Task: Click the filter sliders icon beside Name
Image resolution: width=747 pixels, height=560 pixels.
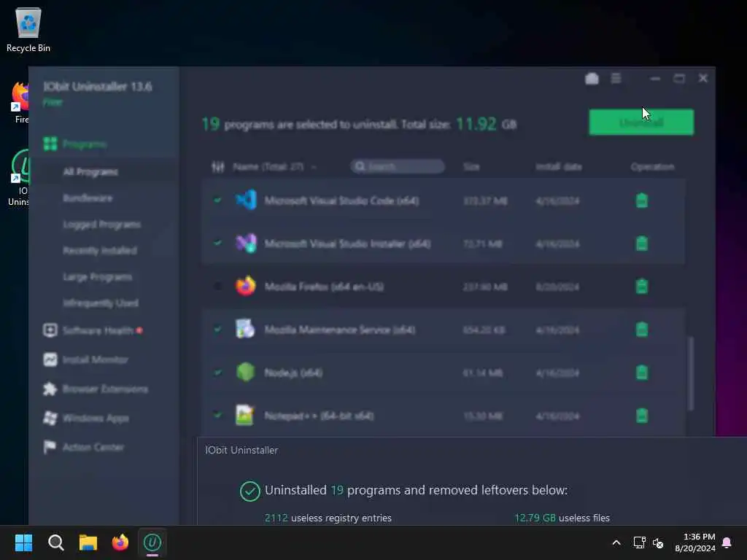Action: [217, 167]
